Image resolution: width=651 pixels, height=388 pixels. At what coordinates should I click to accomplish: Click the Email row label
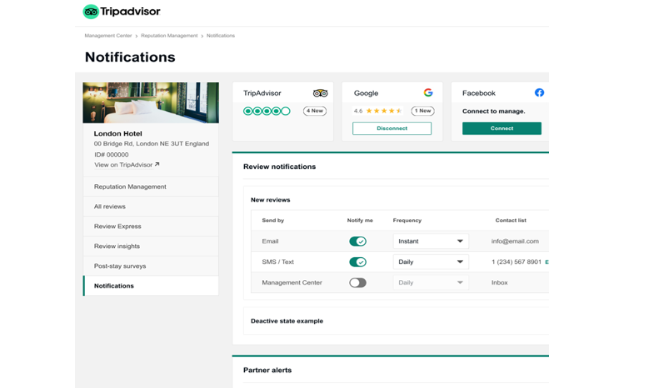tap(270, 241)
